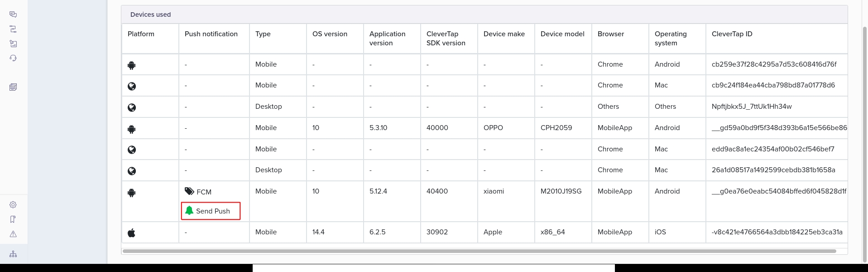The height and width of the screenshot is (272, 868).
Task: Select CleverTap ID cb259e37f28c4295a7d53c608416d76f
Action: tap(774, 64)
